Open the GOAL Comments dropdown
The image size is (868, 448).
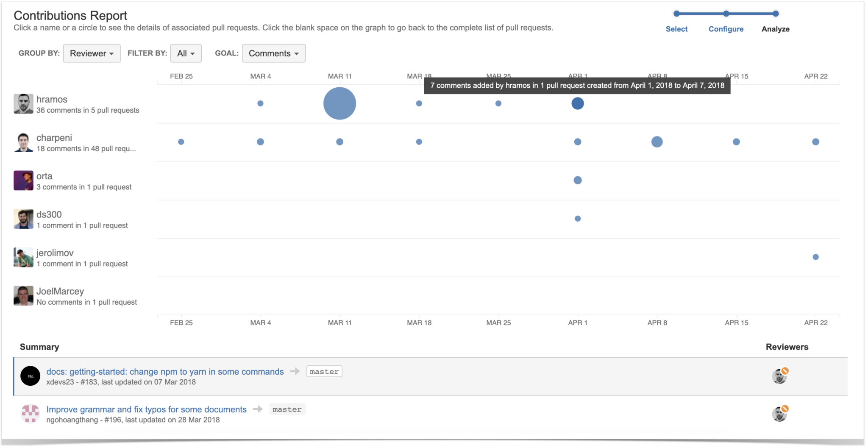click(x=273, y=53)
